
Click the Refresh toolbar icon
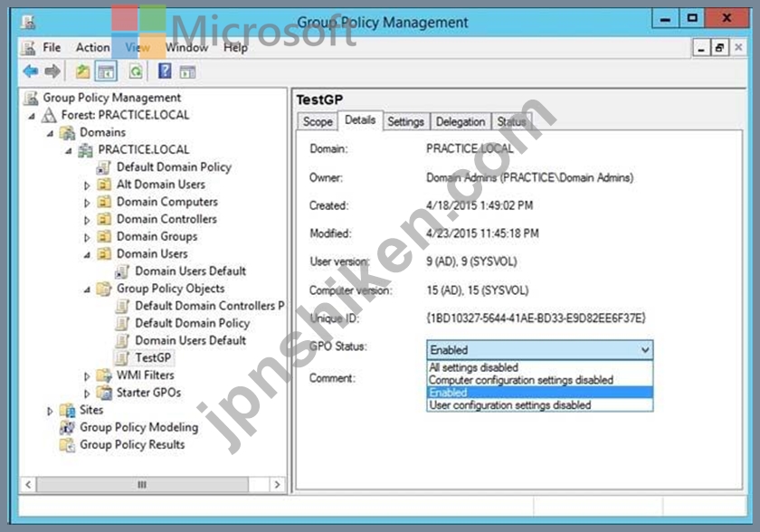point(136,71)
